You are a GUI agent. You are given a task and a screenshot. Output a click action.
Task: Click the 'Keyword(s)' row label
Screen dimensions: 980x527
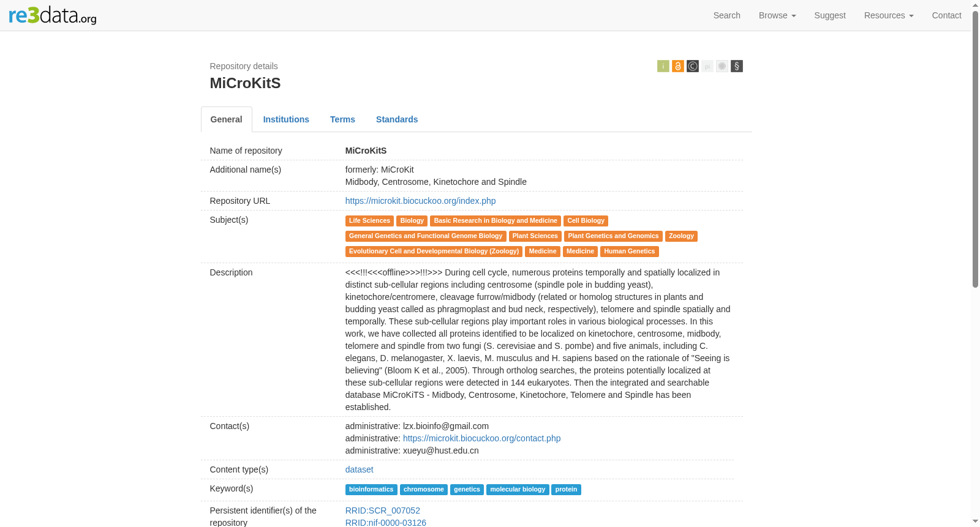point(232,488)
